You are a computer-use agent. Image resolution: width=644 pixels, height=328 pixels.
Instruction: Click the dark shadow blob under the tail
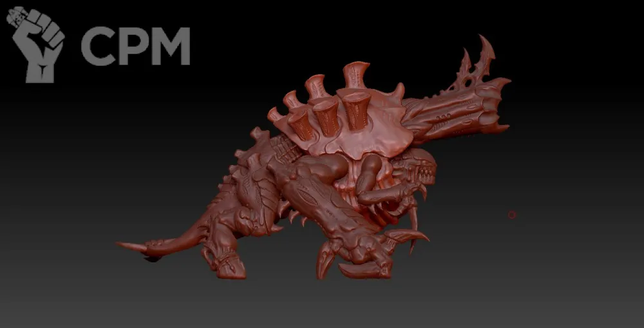coord(152,258)
